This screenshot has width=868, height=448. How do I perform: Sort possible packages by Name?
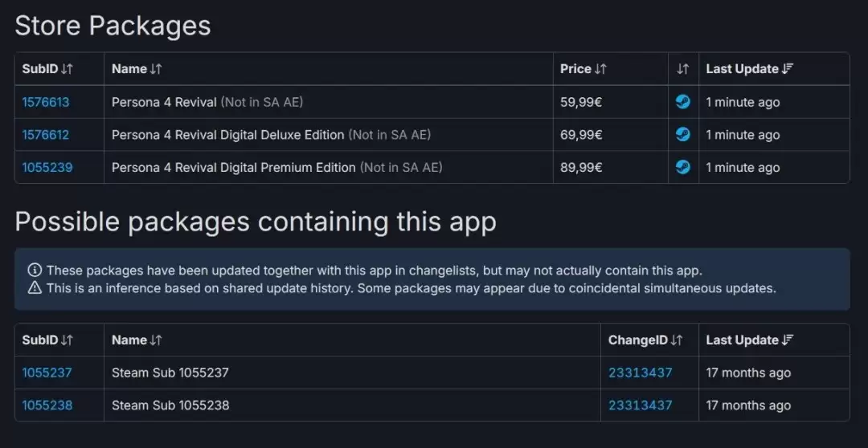[x=137, y=340]
